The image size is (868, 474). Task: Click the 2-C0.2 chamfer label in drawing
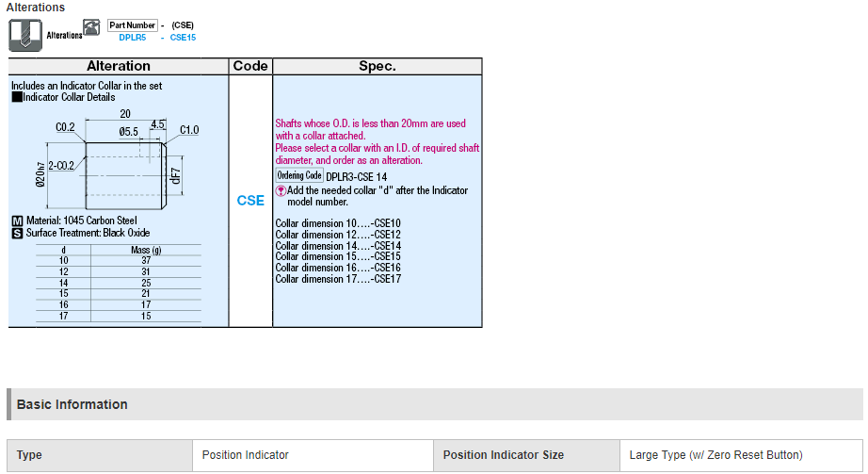61,166
